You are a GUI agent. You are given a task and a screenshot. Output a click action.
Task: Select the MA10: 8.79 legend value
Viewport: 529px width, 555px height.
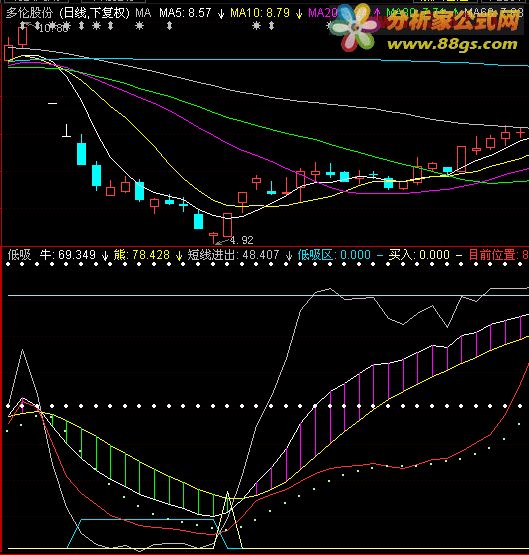[x=260, y=13]
